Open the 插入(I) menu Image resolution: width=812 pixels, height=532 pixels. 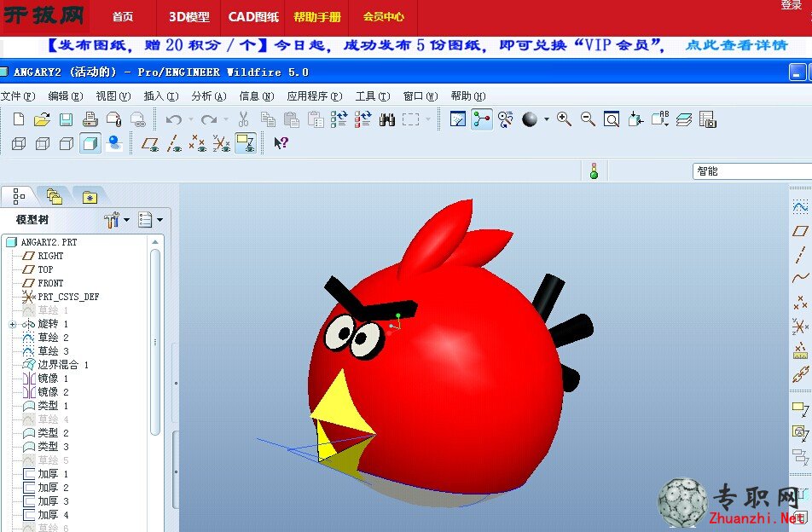click(x=161, y=96)
